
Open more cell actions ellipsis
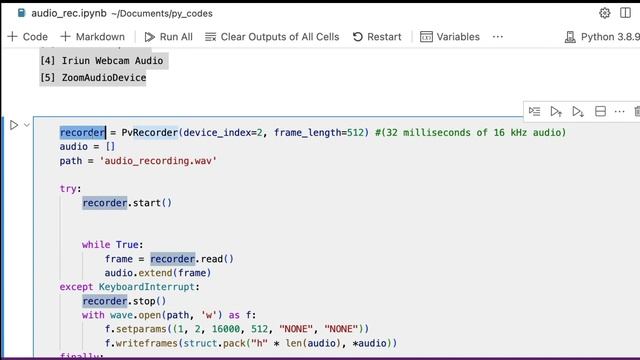click(x=619, y=111)
